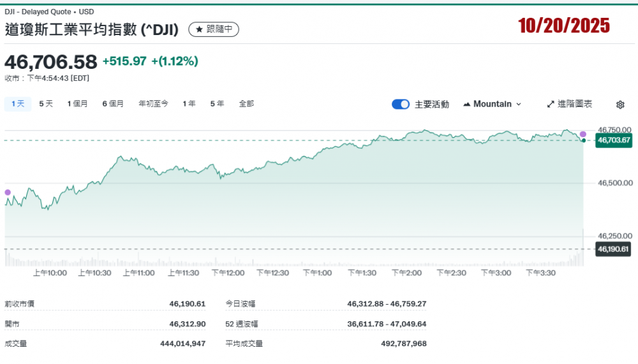Click the star following (跟隨中) button
Screen dimensions: 638x364
pyautogui.click(x=214, y=29)
